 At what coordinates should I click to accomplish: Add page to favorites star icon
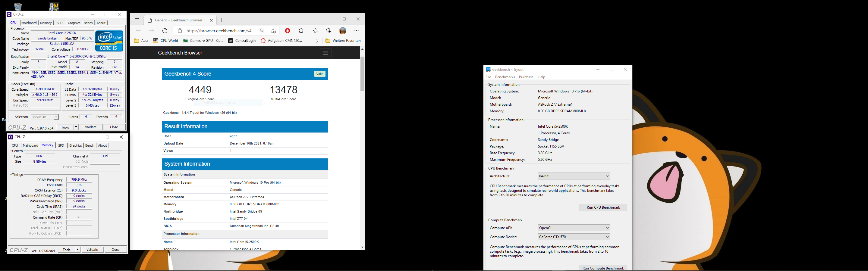click(273, 31)
